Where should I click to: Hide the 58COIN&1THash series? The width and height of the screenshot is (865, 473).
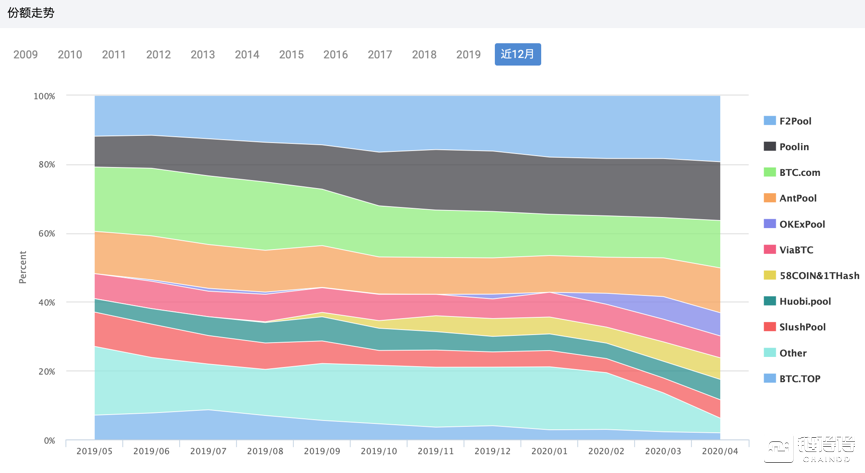click(818, 276)
